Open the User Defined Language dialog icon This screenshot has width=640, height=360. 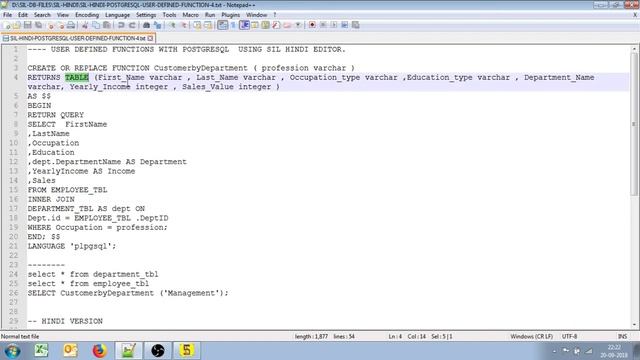coord(255,25)
